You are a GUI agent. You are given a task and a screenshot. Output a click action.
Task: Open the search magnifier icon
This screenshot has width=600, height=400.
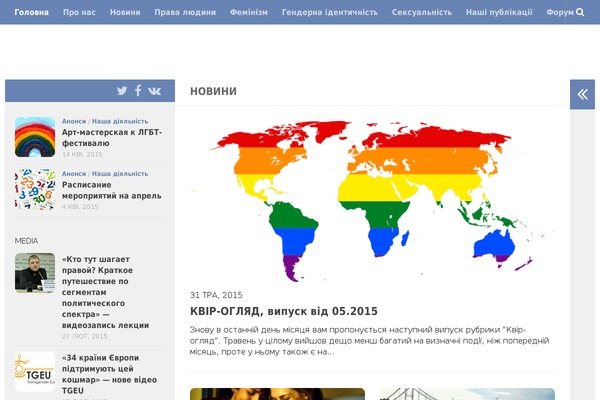pyautogui.click(x=580, y=12)
